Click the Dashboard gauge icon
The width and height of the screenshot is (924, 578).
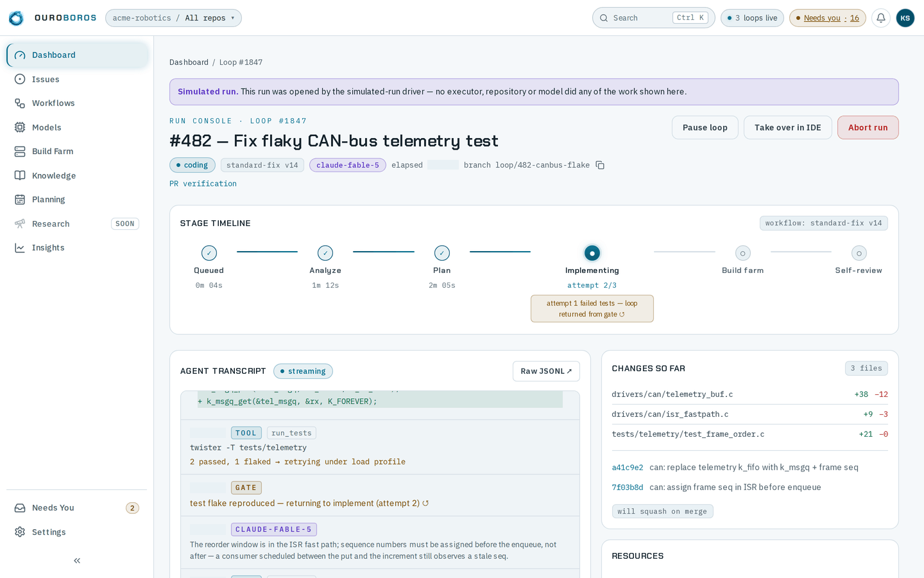coord(20,55)
